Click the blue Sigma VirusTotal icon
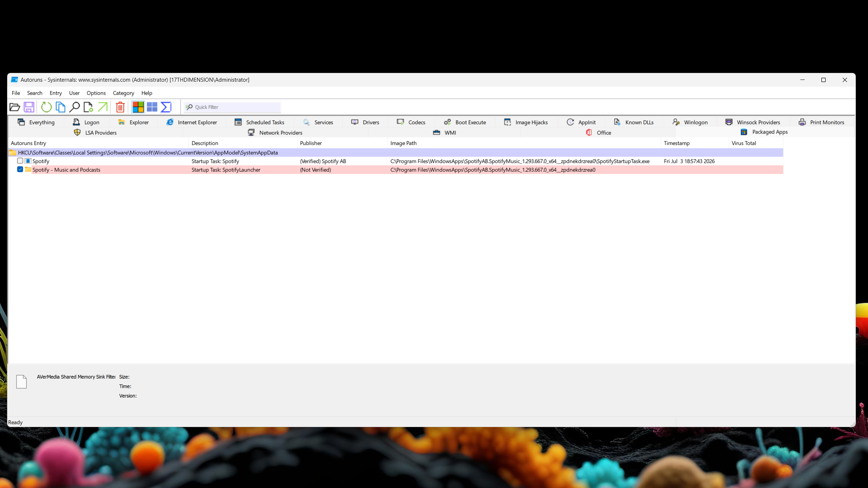This screenshot has height=488, width=868. tap(166, 107)
